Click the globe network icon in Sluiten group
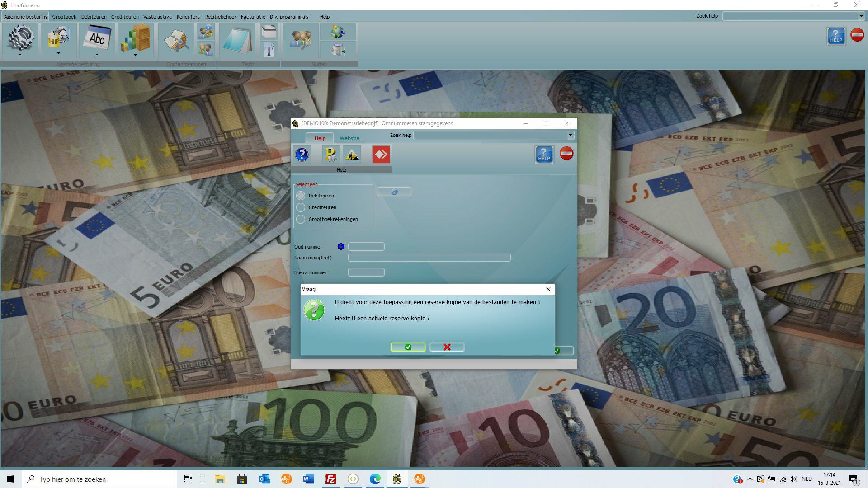Image resolution: width=868 pixels, height=488 pixels. point(338,32)
